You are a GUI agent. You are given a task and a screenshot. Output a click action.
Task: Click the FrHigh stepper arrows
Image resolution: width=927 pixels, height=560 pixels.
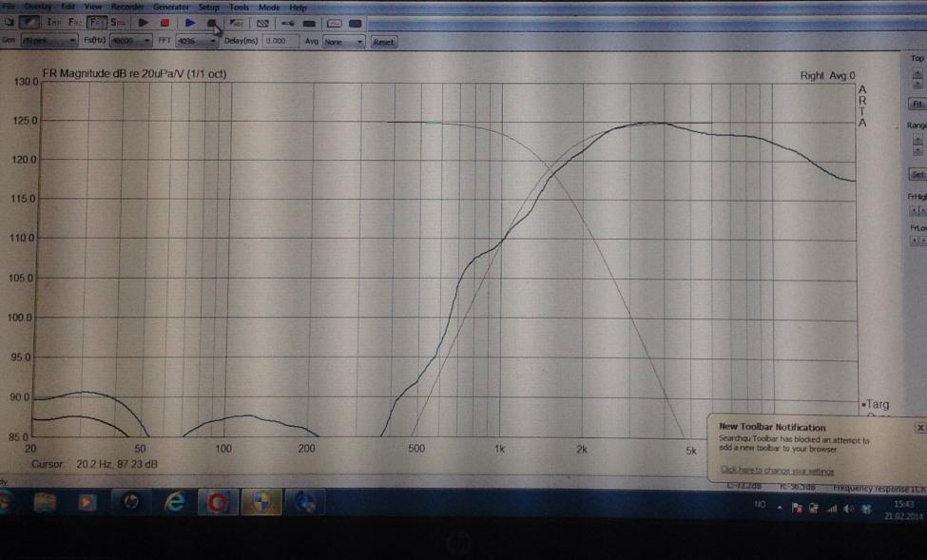click(917, 211)
